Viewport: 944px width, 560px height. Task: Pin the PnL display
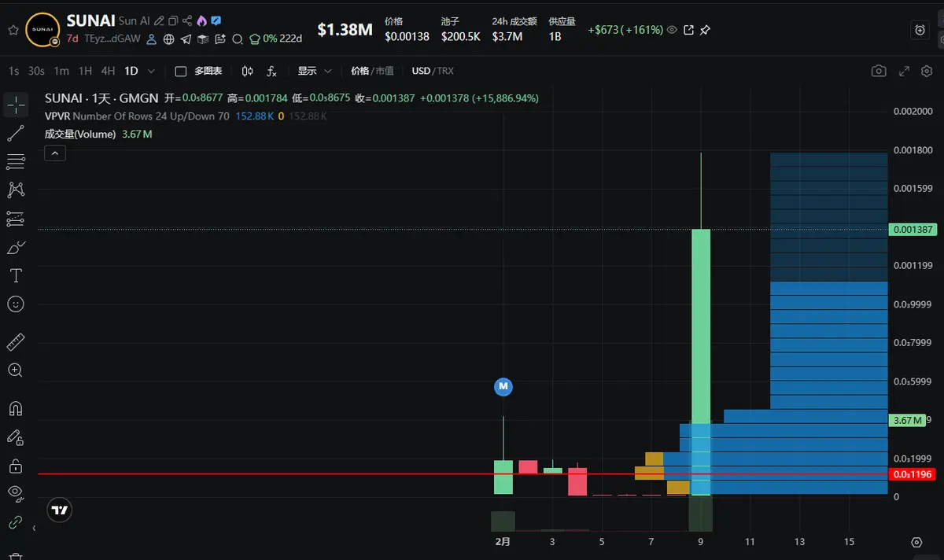[x=706, y=30]
